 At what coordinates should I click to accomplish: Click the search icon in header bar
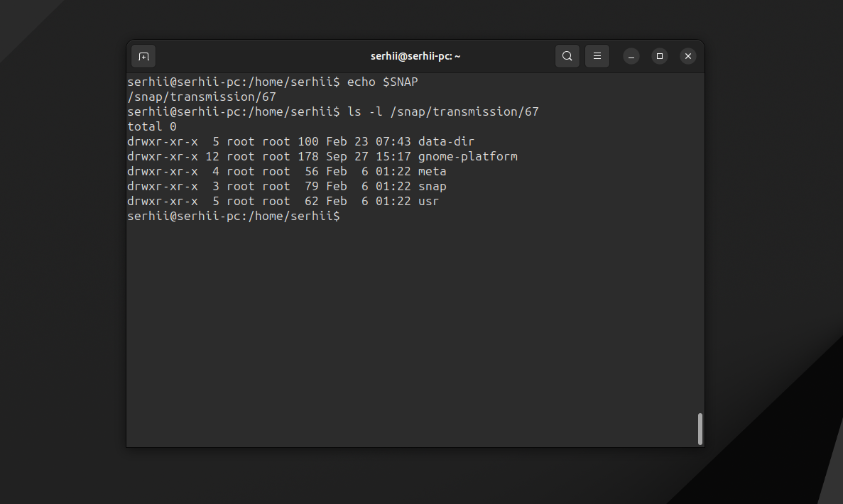(x=567, y=56)
